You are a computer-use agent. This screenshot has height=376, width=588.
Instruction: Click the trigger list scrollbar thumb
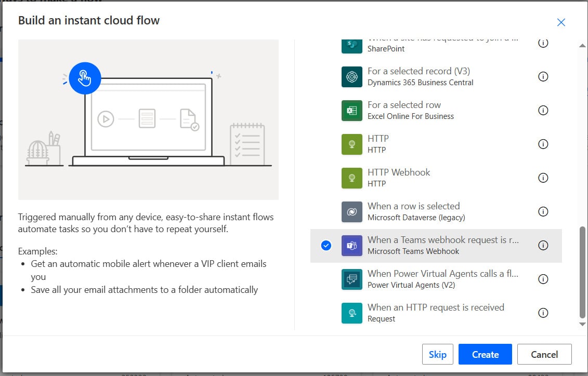tap(582, 272)
